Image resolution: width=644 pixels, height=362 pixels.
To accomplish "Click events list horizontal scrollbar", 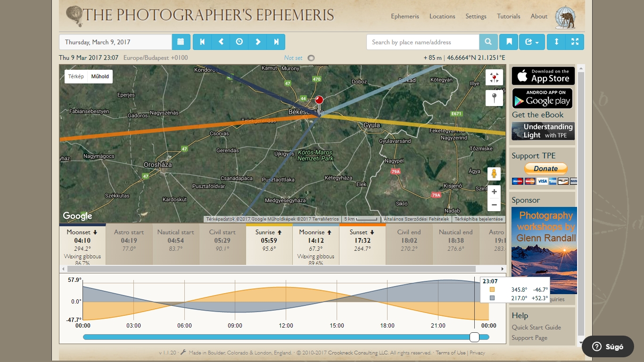I will tap(272, 269).
